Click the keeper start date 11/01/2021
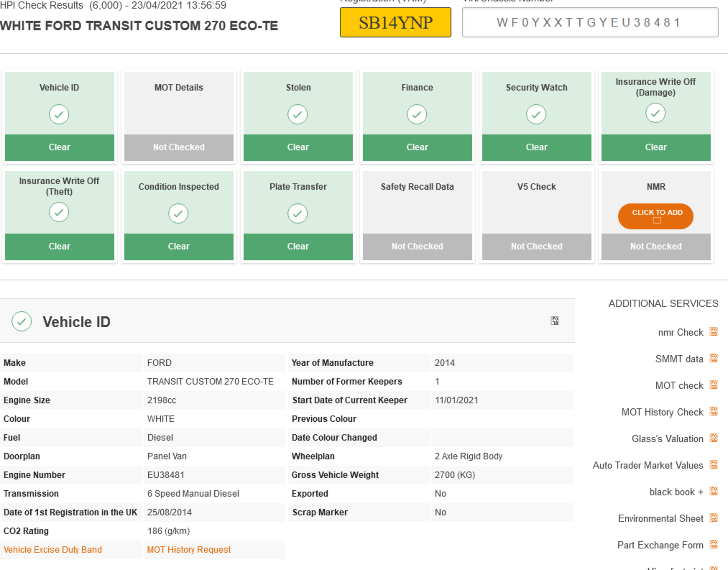Image resolution: width=728 pixels, height=570 pixels. [x=457, y=400]
